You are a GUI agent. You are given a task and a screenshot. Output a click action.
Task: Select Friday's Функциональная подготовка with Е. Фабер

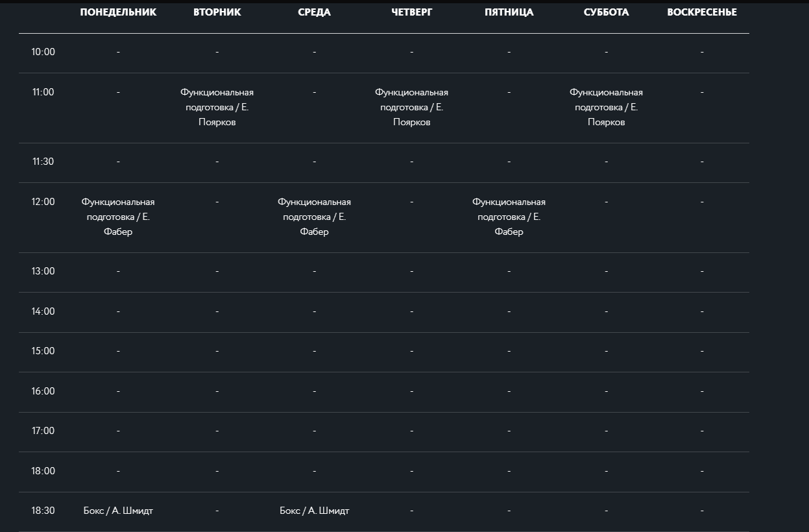[x=509, y=217]
